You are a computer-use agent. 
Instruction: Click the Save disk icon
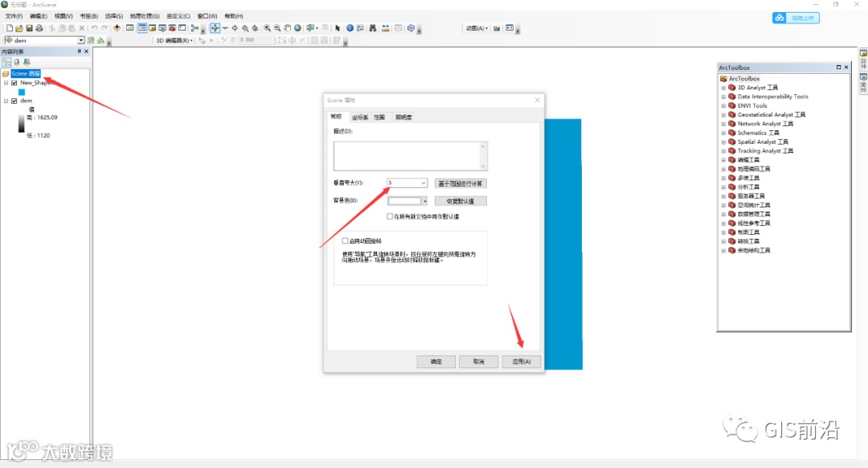pyautogui.click(x=30, y=28)
